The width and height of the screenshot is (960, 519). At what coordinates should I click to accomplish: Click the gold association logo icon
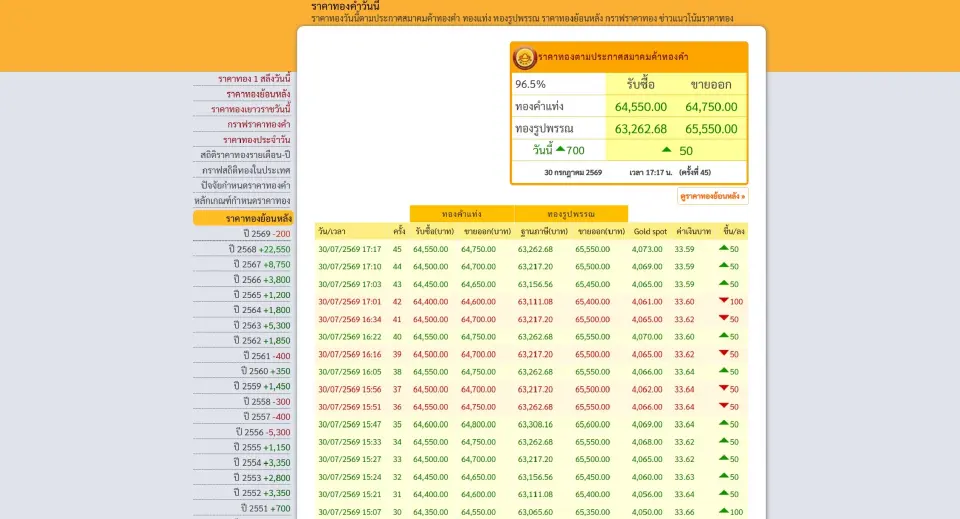(x=524, y=58)
